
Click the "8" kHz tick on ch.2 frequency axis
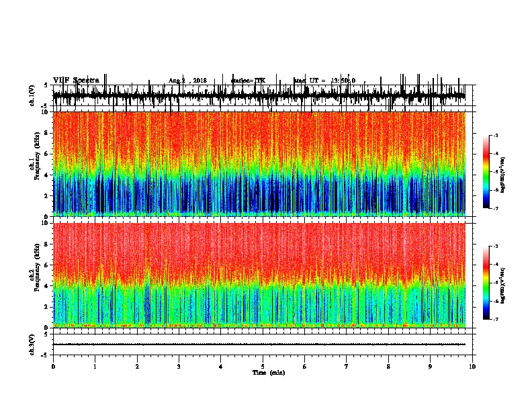(x=46, y=244)
